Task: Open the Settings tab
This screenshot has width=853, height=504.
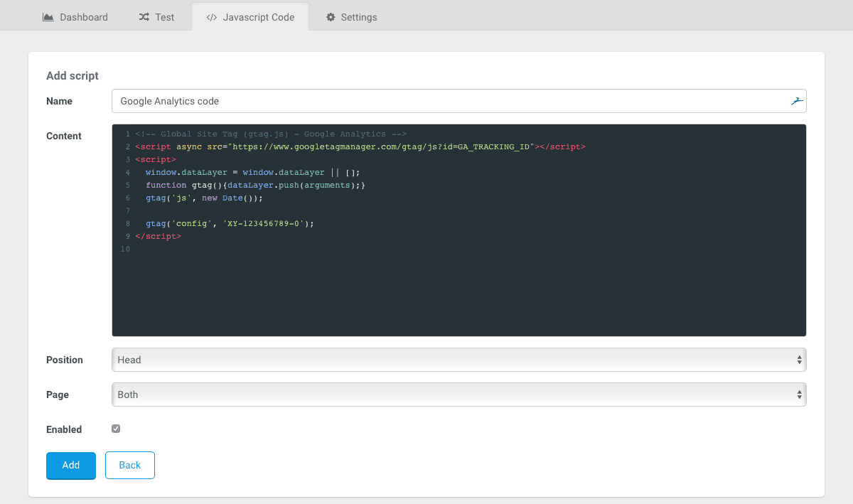Action: [351, 16]
